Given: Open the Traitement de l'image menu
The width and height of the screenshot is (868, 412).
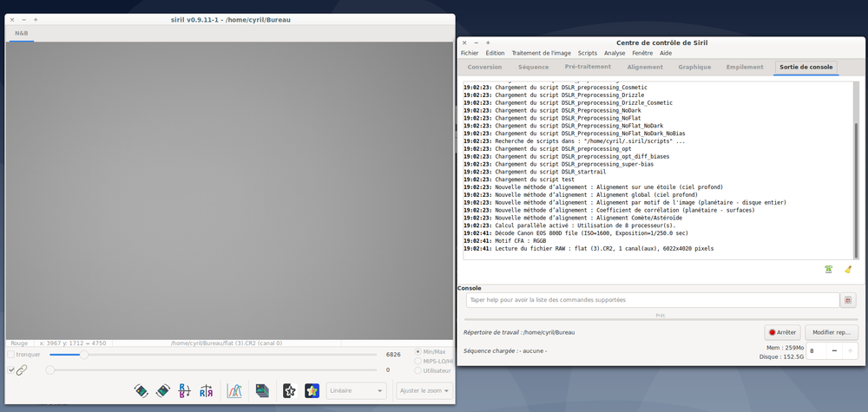Looking at the screenshot, I should 541,53.
